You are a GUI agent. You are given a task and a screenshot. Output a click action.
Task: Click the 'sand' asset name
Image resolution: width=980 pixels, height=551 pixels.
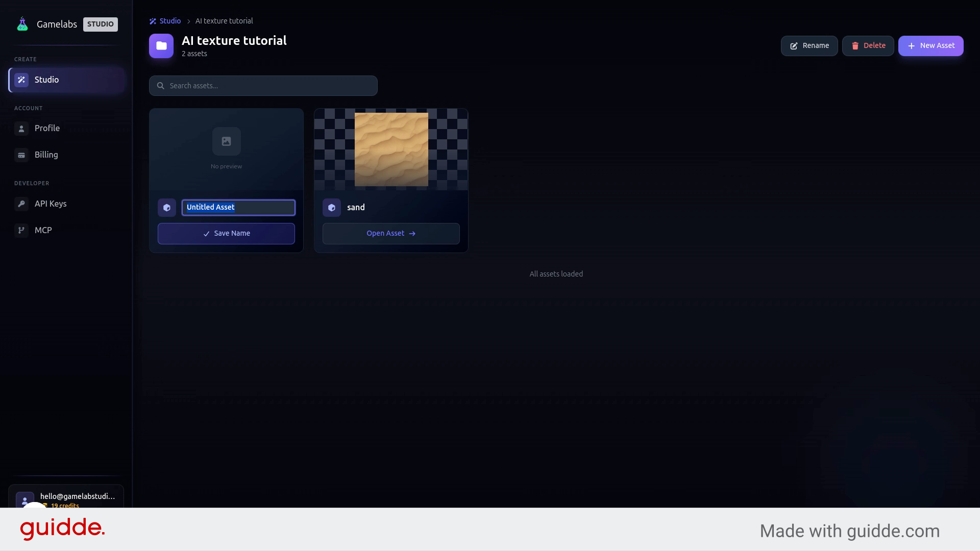[x=356, y=208]
